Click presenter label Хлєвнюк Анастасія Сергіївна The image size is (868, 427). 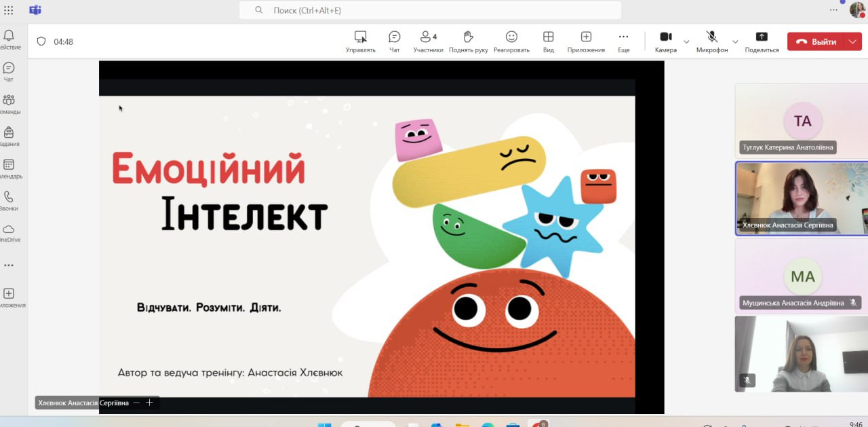[x=83, y=403]
